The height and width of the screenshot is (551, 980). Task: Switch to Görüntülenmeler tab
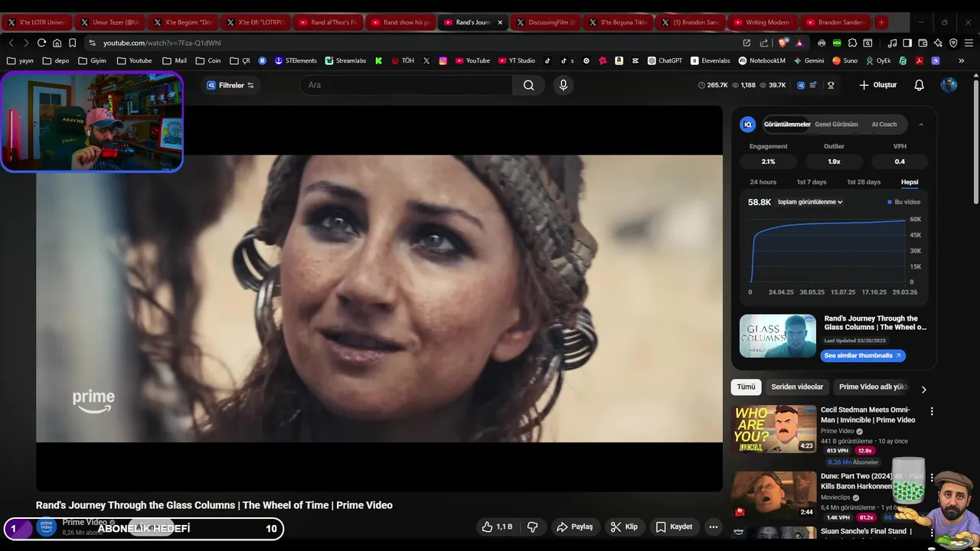(x=786, y=124)
